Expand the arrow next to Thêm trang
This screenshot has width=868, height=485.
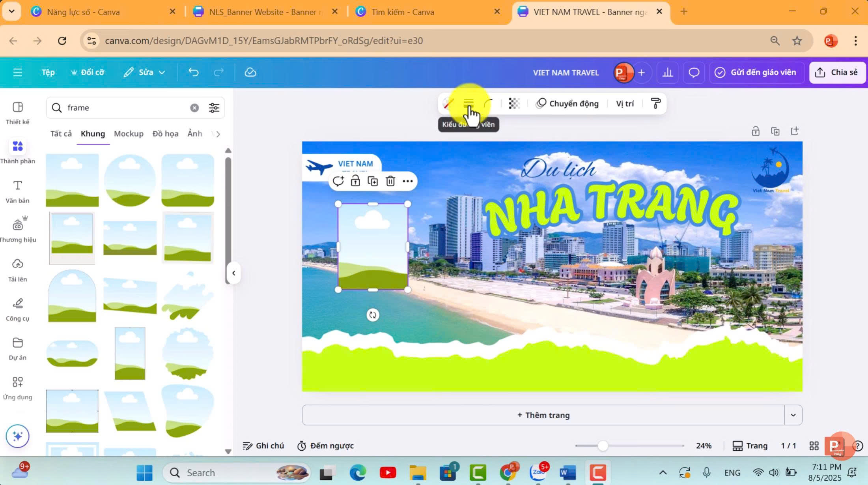793,415
